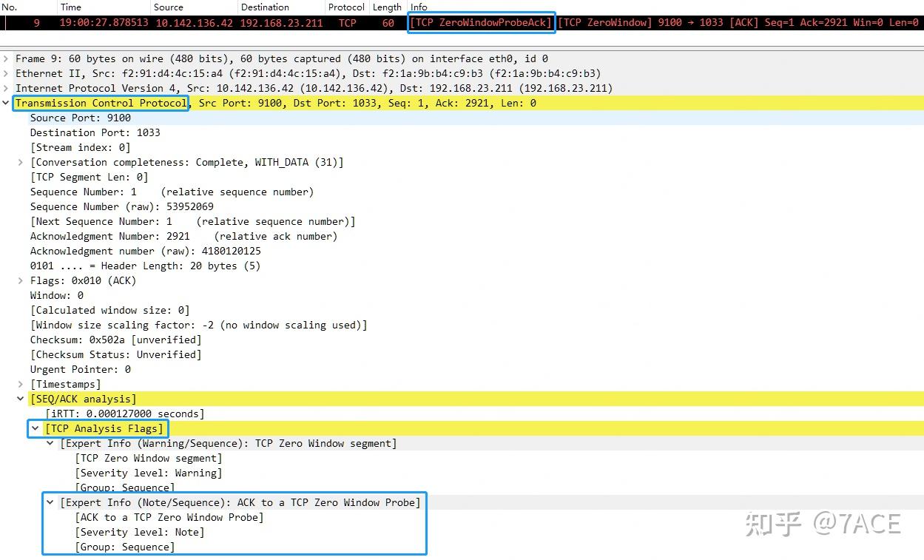The image size is (924, 560).
Task: Expand the Timestamps field
Action: [x=20, y=384]
